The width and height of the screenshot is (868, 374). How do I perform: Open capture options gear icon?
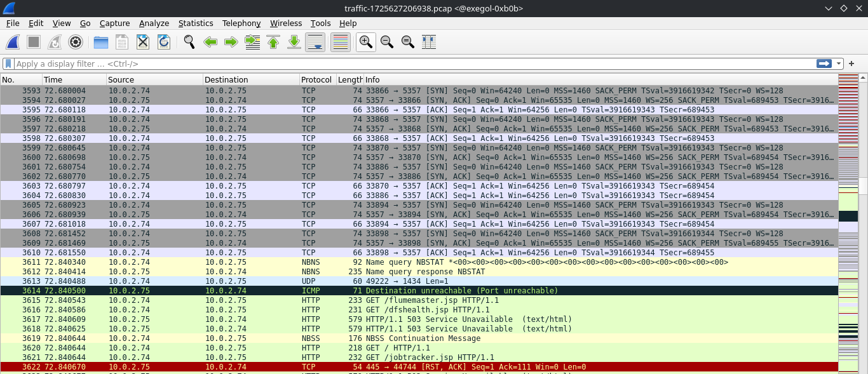76,43
